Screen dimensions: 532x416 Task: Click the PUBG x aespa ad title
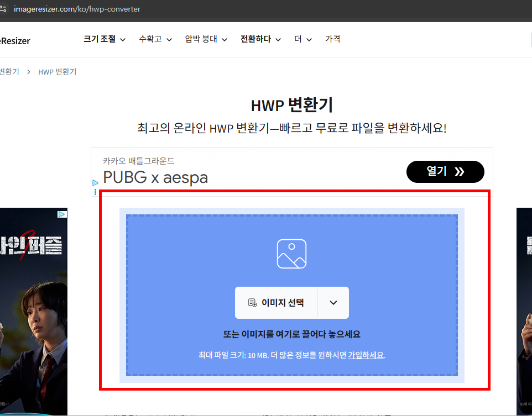155,177
